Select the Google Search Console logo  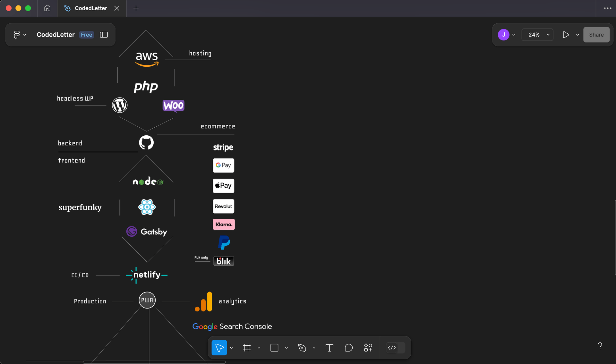[x=232, y=326]
